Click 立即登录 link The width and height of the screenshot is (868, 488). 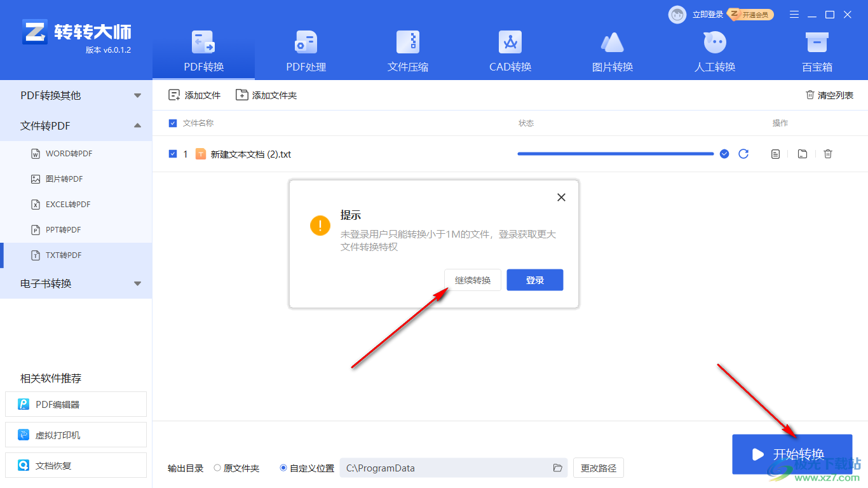click(707, 15)
